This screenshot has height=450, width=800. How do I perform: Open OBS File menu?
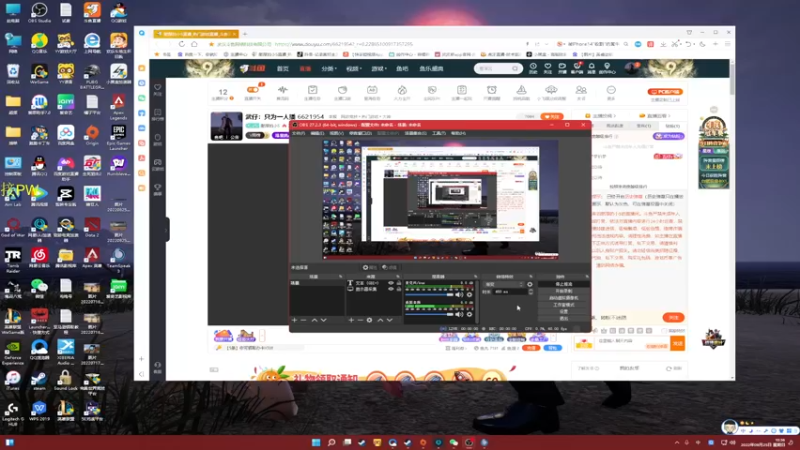298,134
